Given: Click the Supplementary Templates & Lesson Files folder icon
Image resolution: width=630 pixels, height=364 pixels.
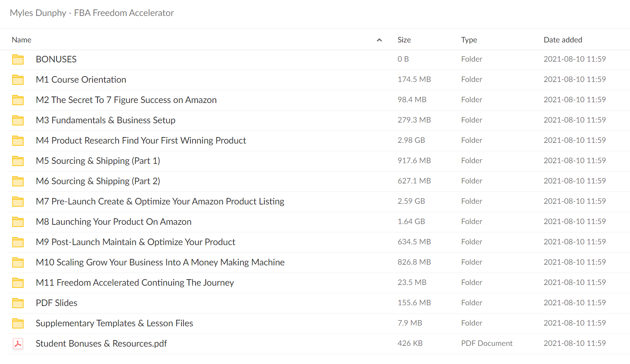Looking at the screenshot, I should click(x=18, y=323).
